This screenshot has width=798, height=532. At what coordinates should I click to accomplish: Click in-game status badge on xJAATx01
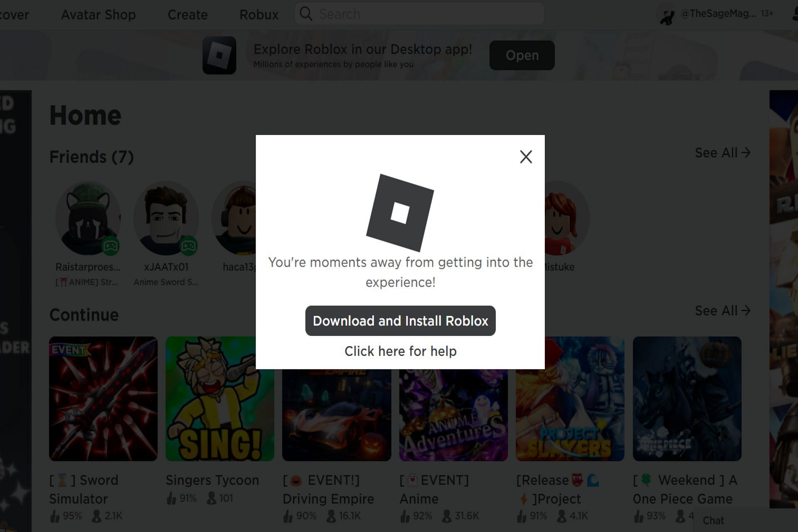(x=188, y=246)
